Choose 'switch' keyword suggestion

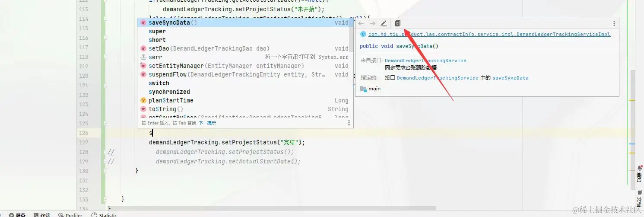tap(245, 83)
